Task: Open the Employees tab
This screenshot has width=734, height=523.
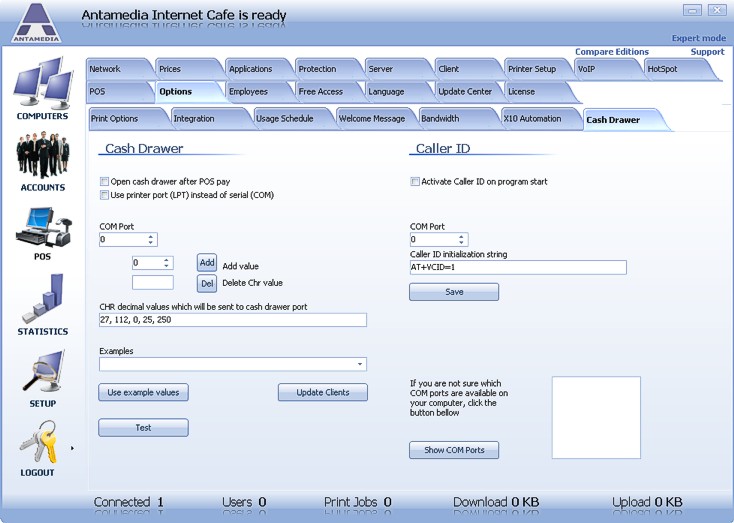Action: point(258,92)
